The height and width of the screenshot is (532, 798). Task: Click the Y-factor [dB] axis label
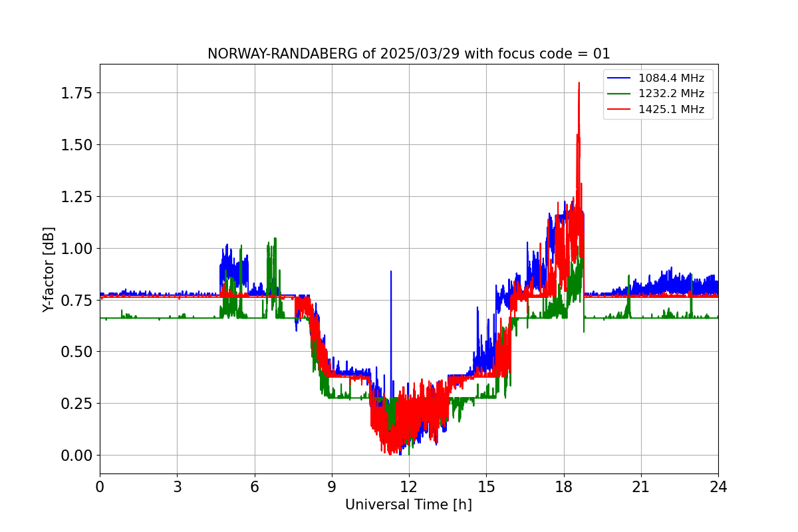[x=49, y=269]
